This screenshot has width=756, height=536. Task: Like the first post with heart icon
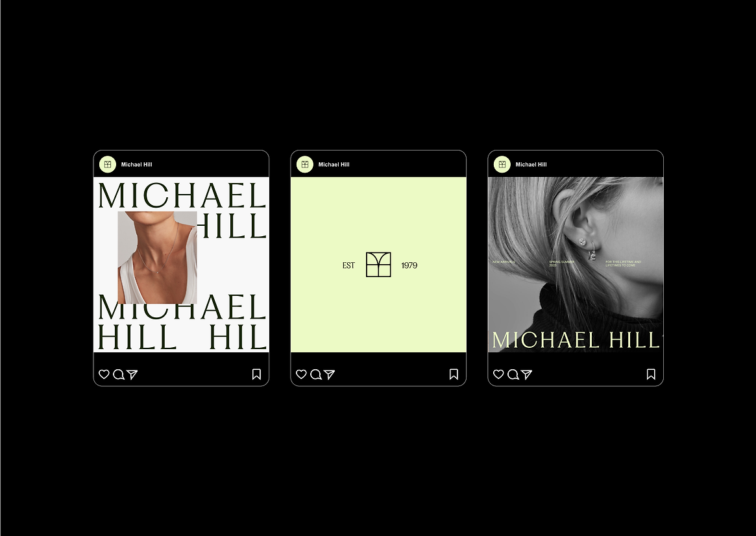click(x=104, y=374)
